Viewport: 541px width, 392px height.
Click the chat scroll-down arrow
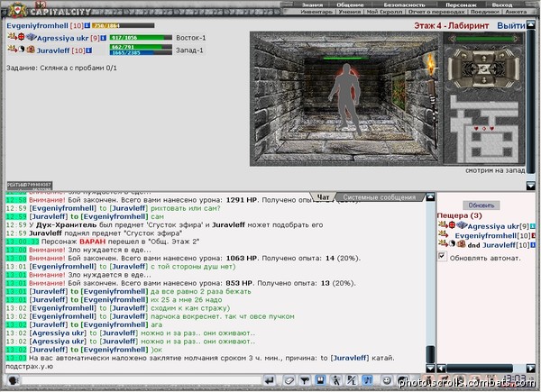tap(430, 368)
